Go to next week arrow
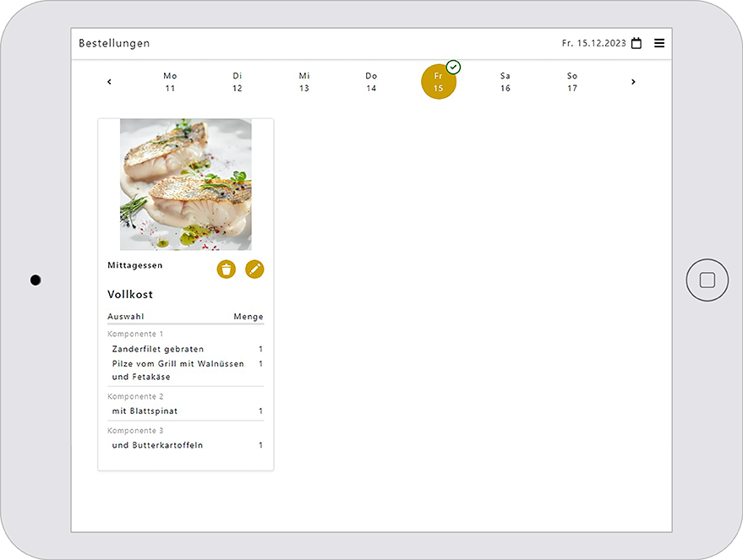 [x=633, y=82]
